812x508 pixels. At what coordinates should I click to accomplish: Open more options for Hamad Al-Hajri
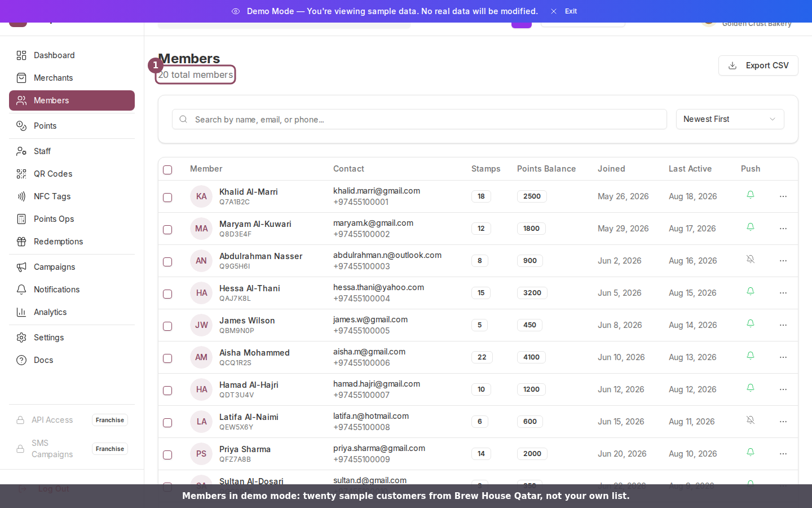[783, 389]
